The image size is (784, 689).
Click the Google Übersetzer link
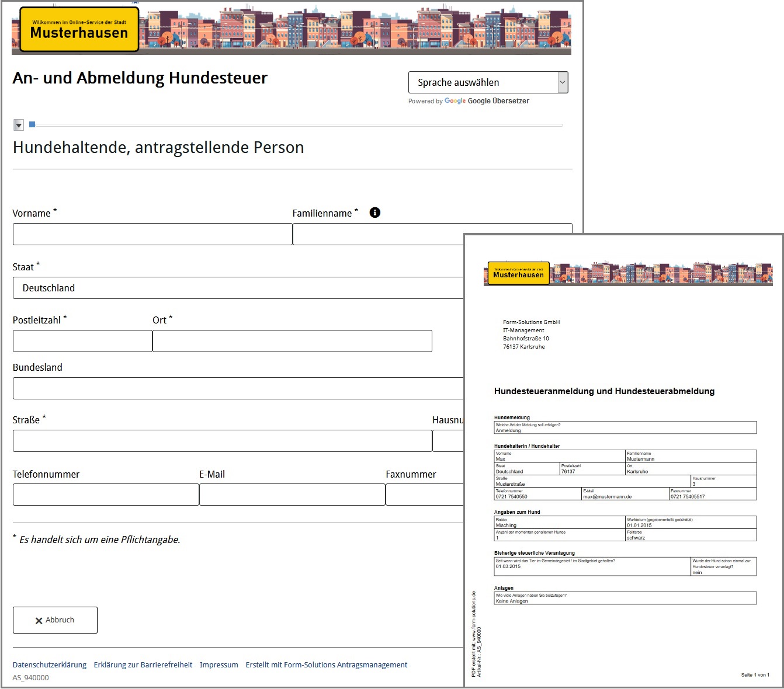point(498,101)
